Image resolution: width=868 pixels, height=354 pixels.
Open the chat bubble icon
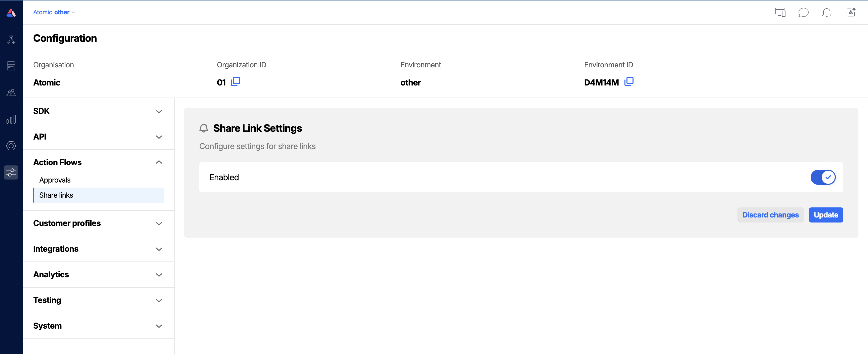click(804, 13)
